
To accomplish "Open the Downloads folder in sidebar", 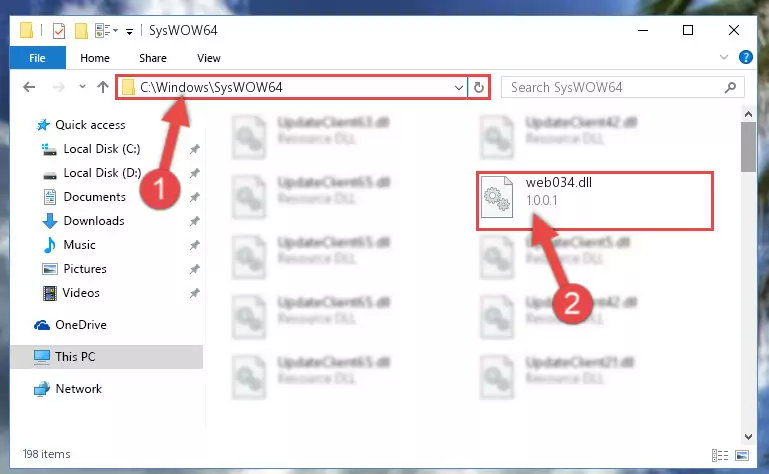I will [94, 221].
